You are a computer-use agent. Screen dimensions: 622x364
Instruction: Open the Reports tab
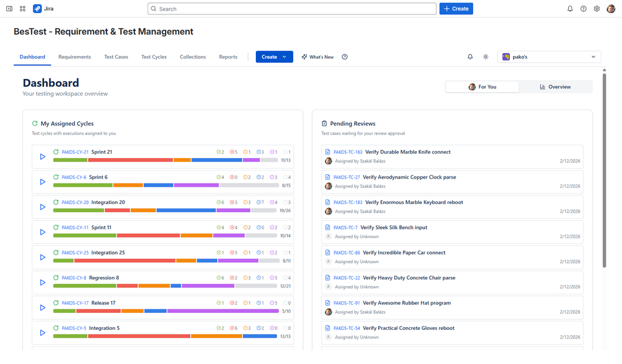coord(228,57)
